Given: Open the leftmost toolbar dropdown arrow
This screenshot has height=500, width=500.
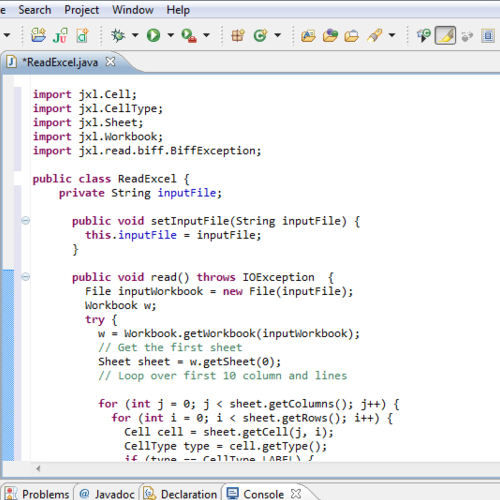Looking at the screenshot, I should click(7, 35).
